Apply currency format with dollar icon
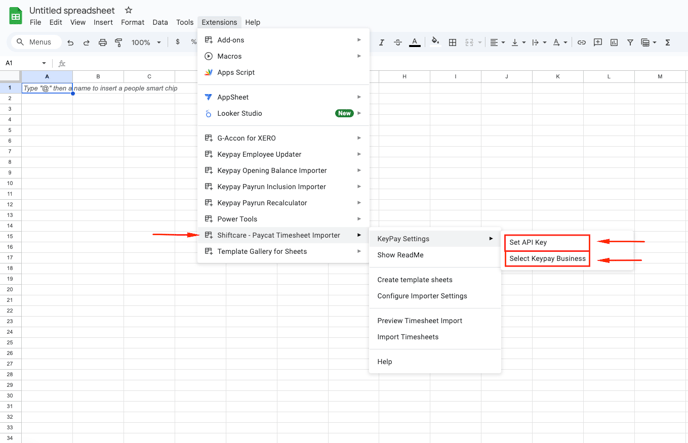Viewport: 688px width, 443px height. 177,42
